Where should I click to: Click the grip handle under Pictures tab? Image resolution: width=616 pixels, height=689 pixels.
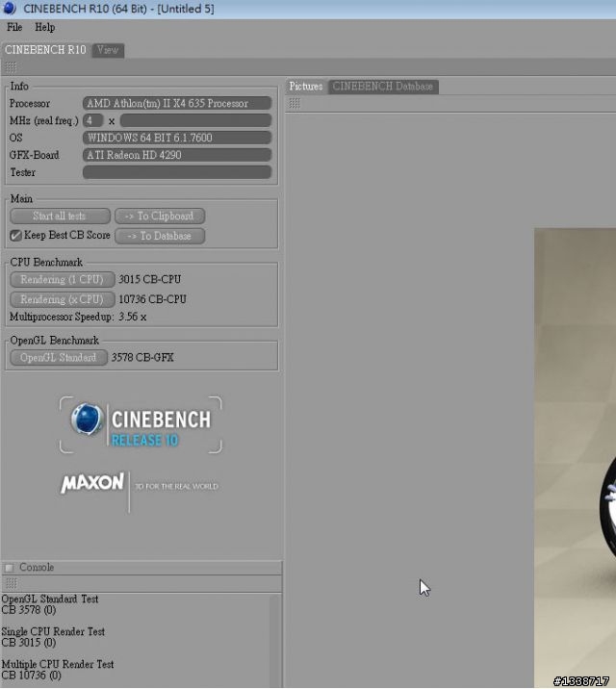(295, 103)
